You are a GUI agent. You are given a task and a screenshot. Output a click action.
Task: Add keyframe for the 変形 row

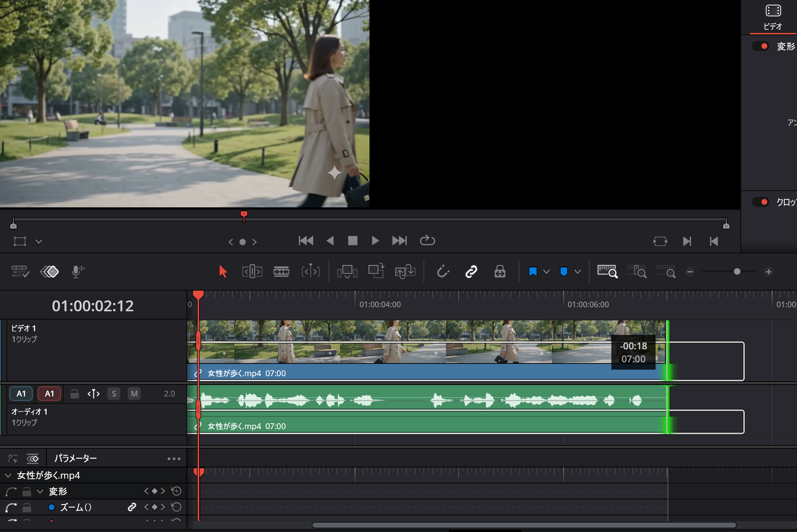pyautogui.click(x=155, y=491)
